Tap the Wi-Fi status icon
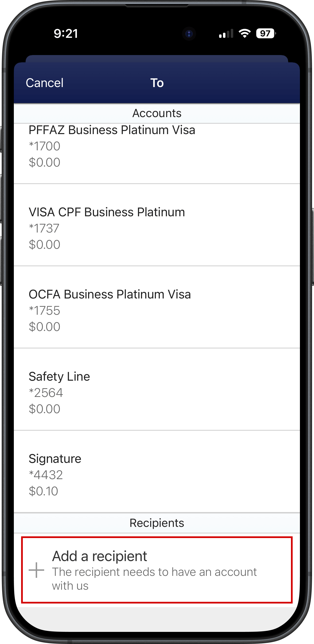 (x=244, y=33)
